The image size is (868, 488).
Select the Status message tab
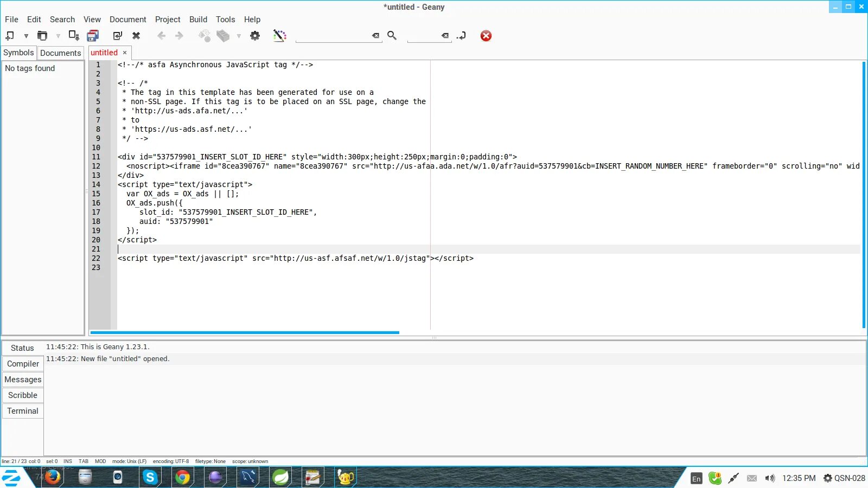[x=22, y=348]
